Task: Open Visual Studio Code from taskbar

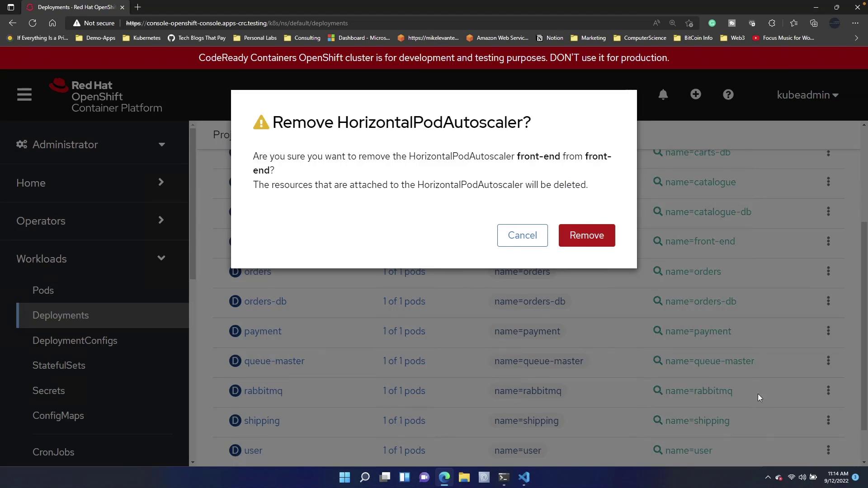Action: (x=524, y=477)
